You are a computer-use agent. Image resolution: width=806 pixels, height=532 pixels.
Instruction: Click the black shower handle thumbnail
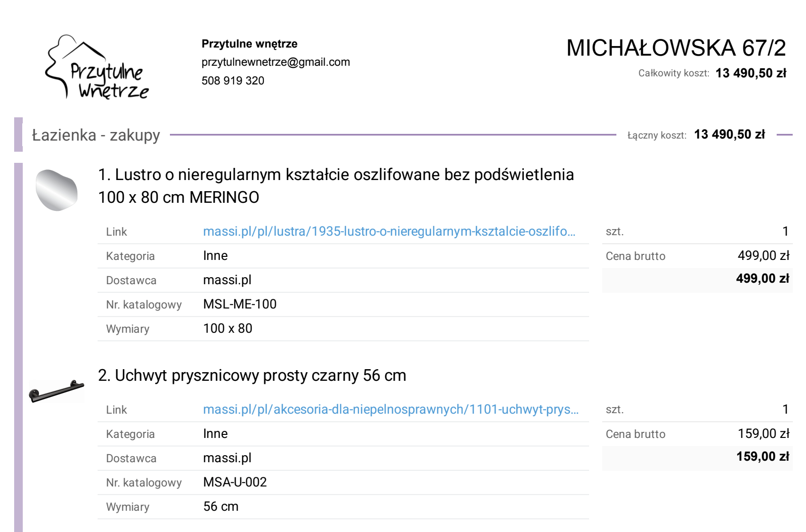pyautogui.click(x=56, y=391)
